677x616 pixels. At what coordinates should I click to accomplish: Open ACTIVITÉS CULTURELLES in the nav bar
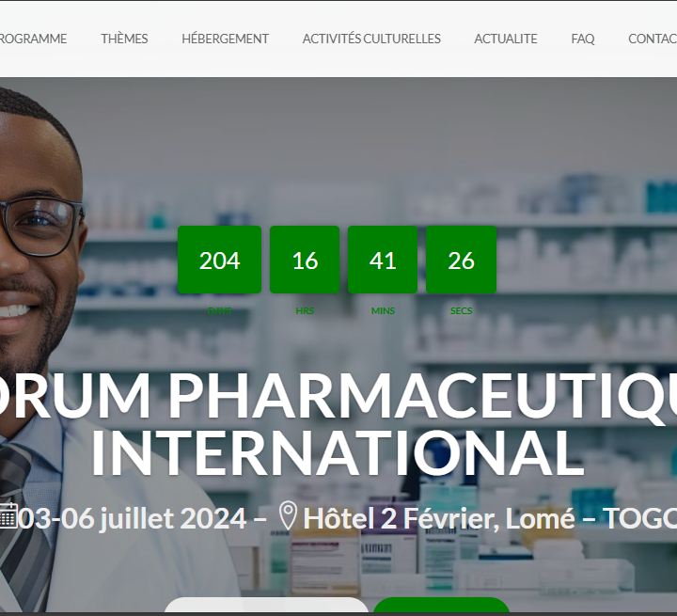pos(371,39)
